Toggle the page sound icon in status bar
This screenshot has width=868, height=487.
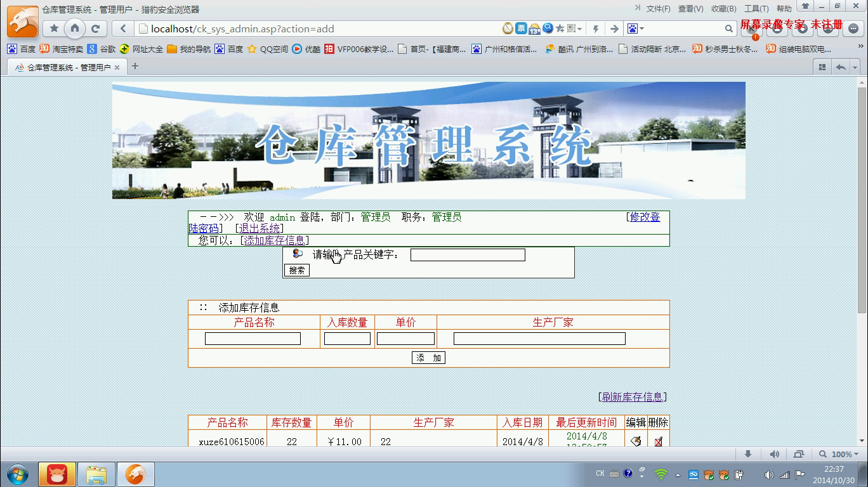pyautogui.click(x=774, y=454)
